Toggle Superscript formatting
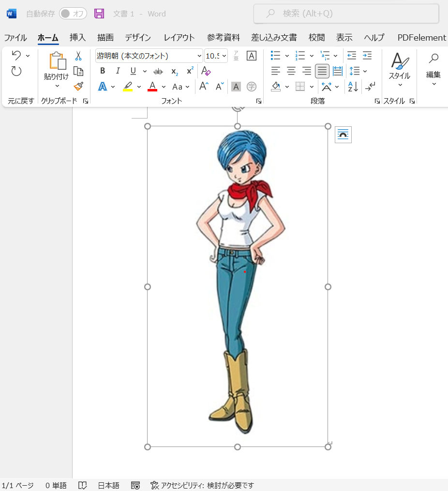The image size is (448, 491). click(x=190, y=71)
